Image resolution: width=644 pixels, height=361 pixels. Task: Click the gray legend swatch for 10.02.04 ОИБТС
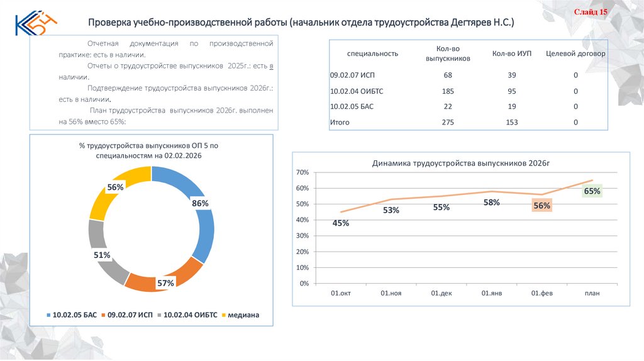[159, 316]
